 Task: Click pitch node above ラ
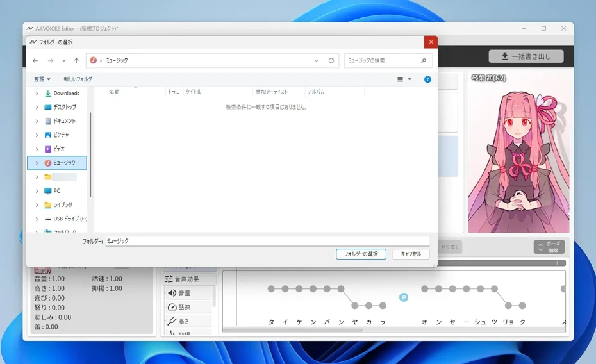(383, 306)
